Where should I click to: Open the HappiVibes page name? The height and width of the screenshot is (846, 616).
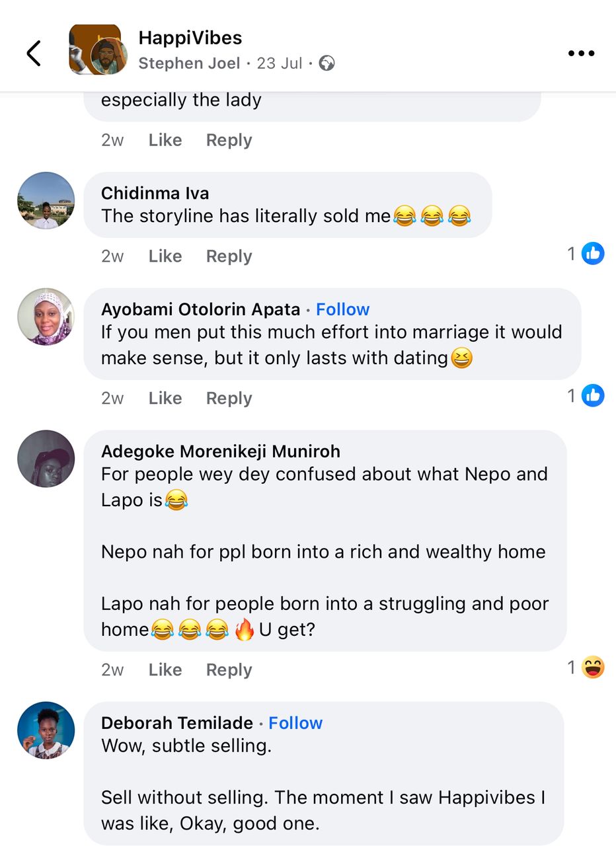(x=190, y=38)
